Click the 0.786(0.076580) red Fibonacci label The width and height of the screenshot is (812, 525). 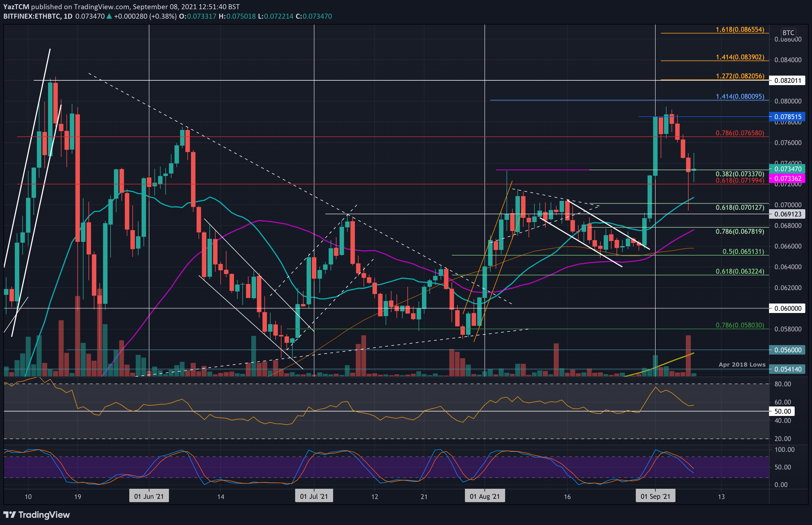point(740,133)
